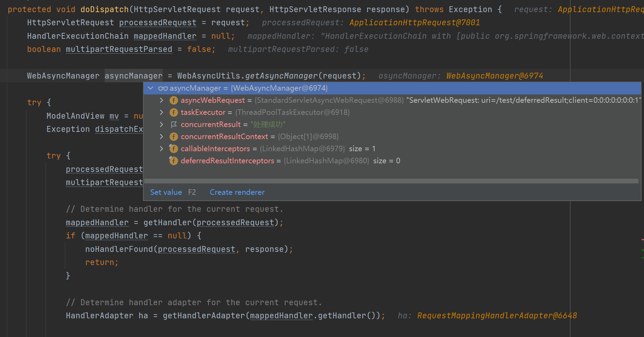Select the concurrentResult row label
644x337 pixels.
(x=211, y=125)
